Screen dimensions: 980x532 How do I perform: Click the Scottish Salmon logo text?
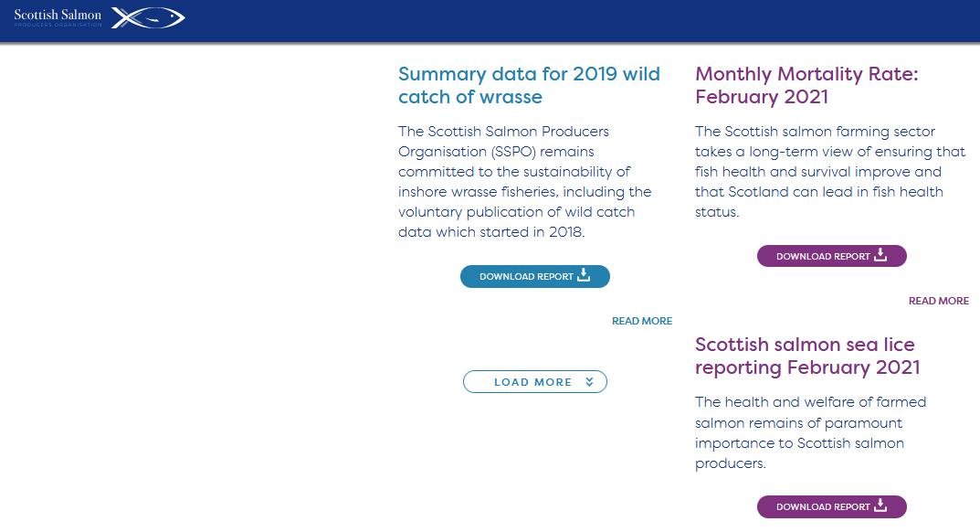(58, 15)
